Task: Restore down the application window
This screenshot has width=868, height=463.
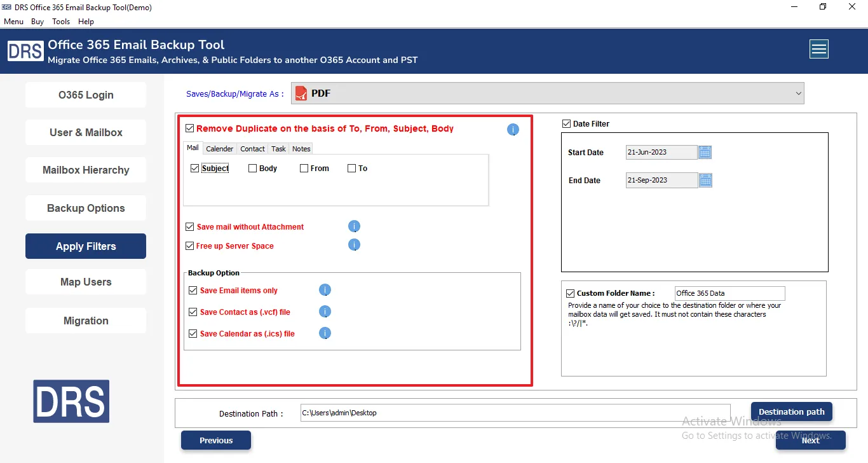Action: 823,7
